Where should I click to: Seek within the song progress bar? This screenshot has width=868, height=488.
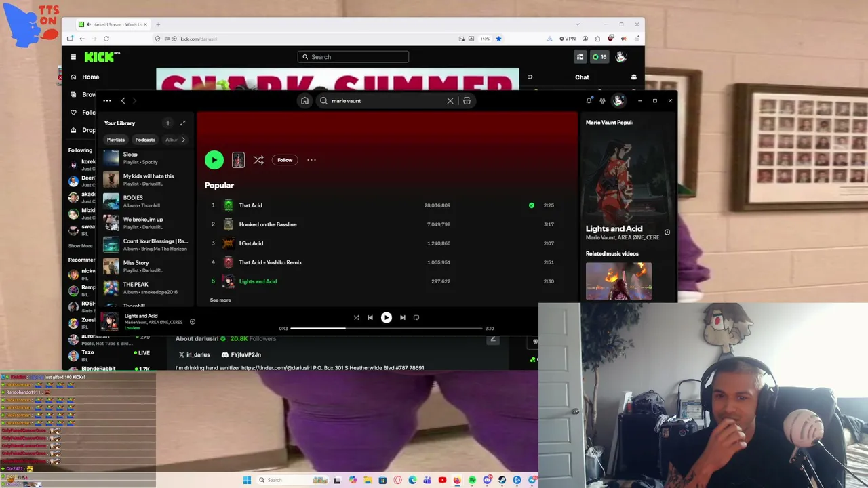pos(386,329)
